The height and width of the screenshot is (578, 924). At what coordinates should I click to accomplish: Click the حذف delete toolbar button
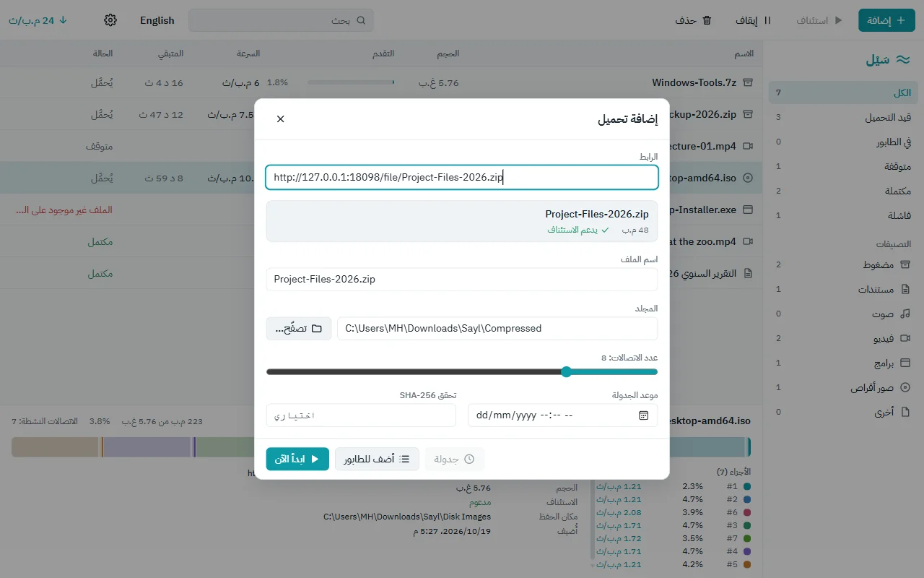pos(694,20)
